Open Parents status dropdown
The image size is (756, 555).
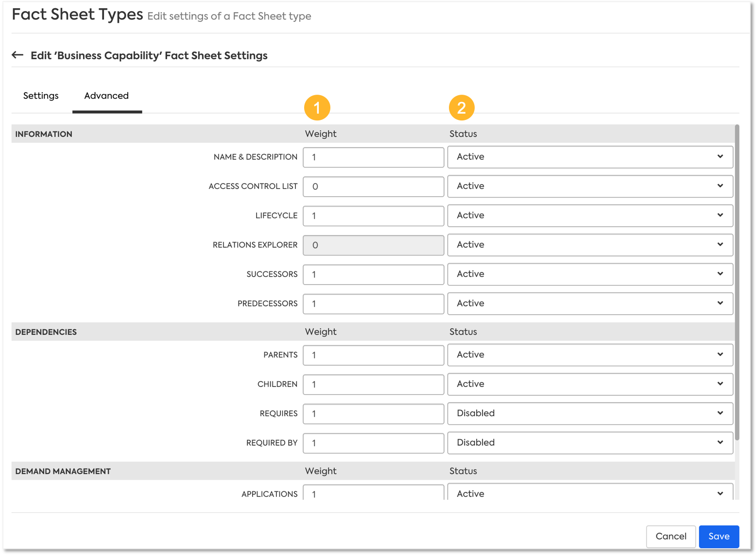[x=590, y=355]
